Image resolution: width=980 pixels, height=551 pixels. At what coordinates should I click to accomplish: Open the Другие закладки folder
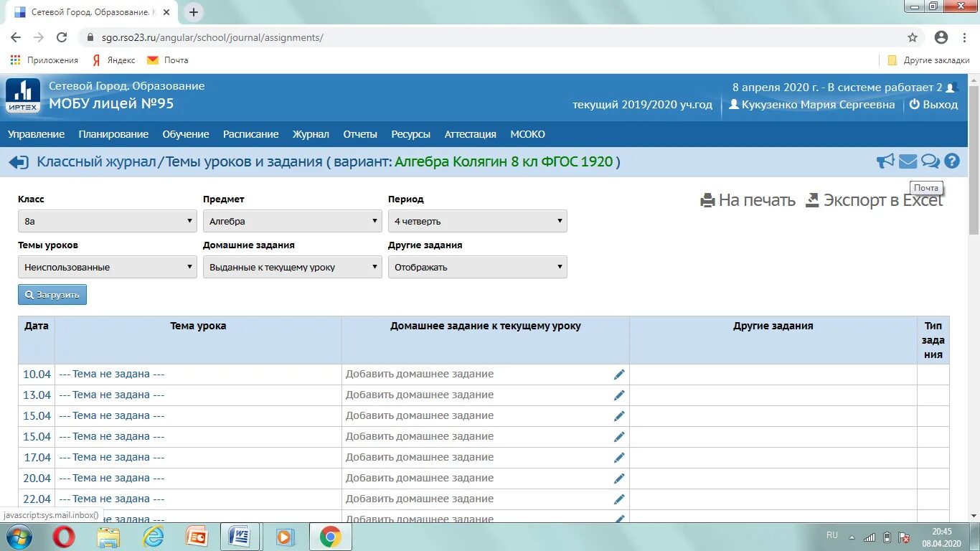[928, 60]
